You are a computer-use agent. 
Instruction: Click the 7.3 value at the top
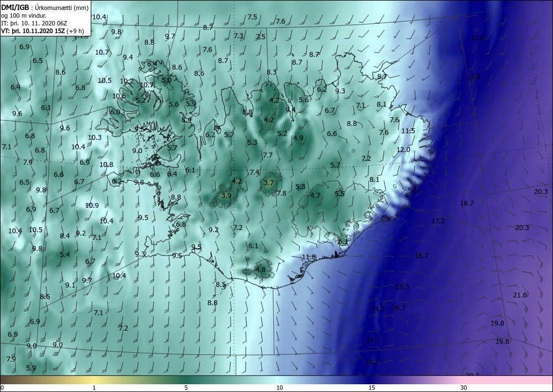click(x=238, y=35)
